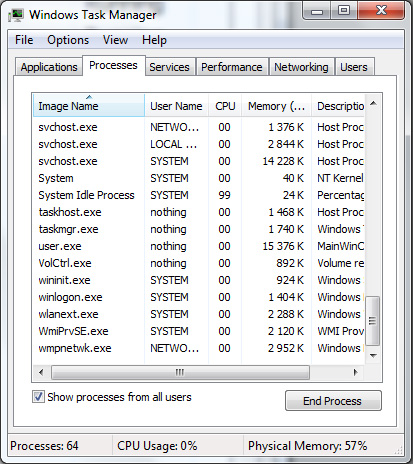Select the Processes tab

click(113, 65)
